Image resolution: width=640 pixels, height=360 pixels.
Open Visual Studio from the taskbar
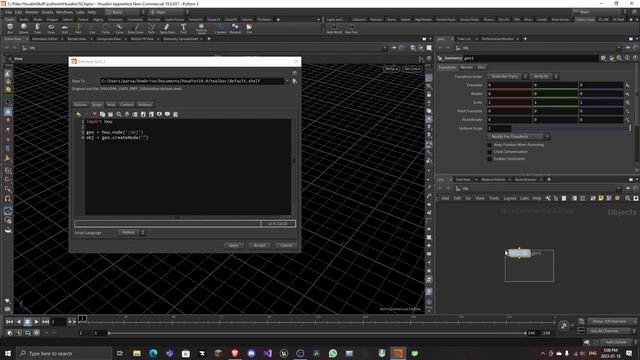click(267, 353)
